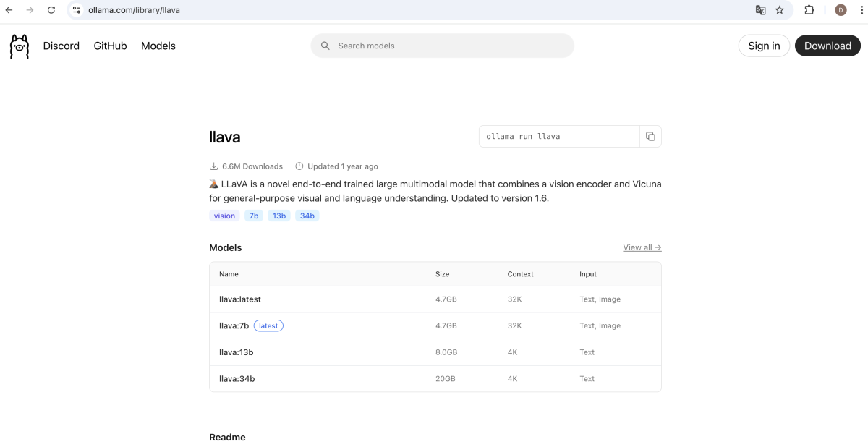868x447 pixels.
Task: Click the 4K context in llava:13b row
Action: pyautogui.click(x=512, y=352)
